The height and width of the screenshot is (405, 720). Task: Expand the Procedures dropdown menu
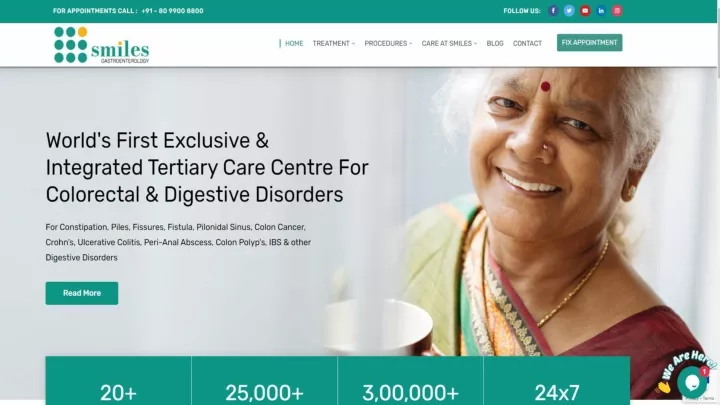[388, 43]
